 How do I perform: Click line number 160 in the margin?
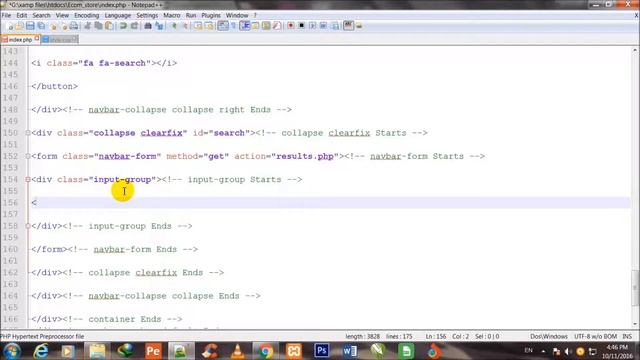click(x=11, y=249)
